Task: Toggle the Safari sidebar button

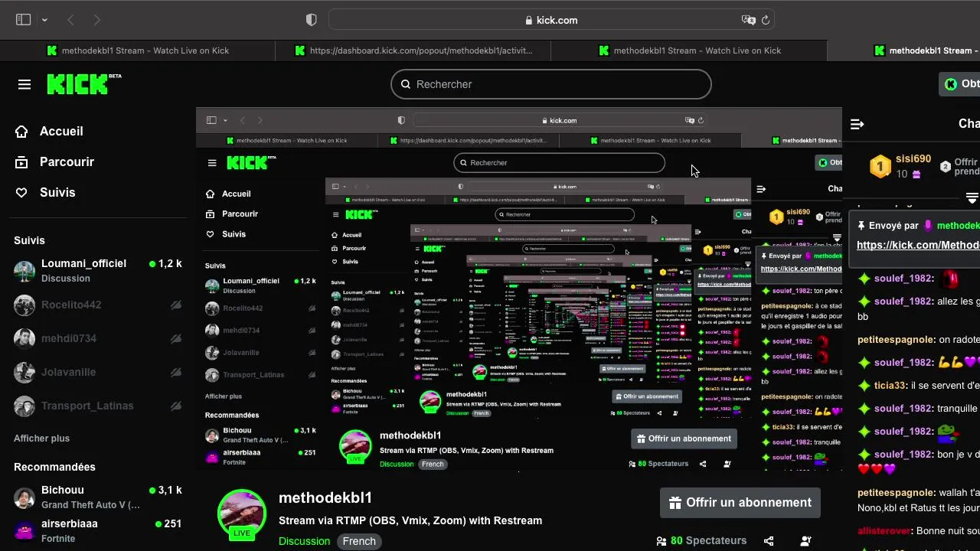Action: [x=24, y=20]
